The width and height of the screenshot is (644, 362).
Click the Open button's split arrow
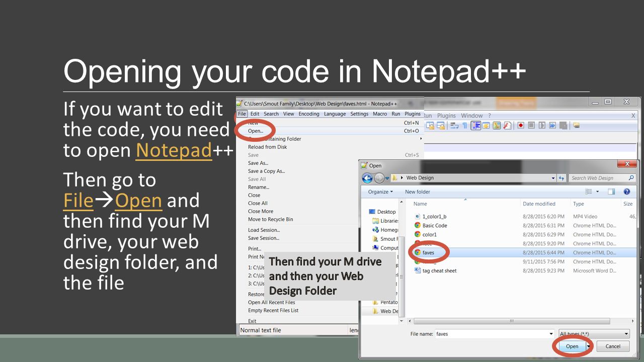point(588,346)
